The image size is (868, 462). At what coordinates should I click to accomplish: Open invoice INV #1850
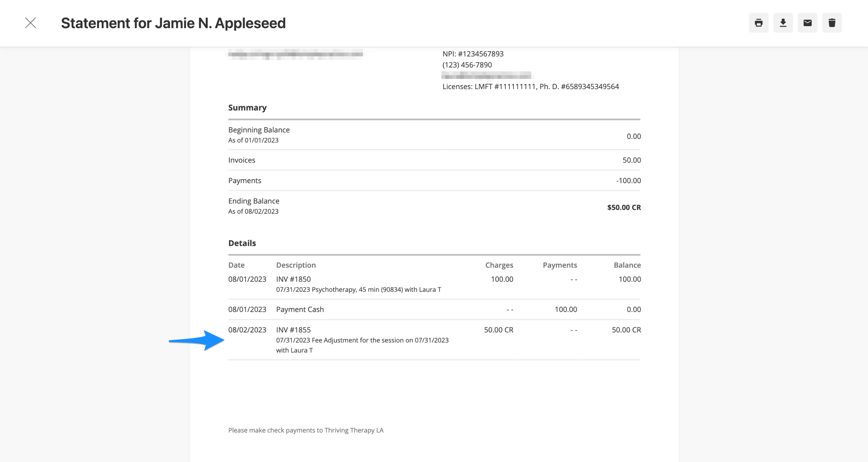[293, 279]
